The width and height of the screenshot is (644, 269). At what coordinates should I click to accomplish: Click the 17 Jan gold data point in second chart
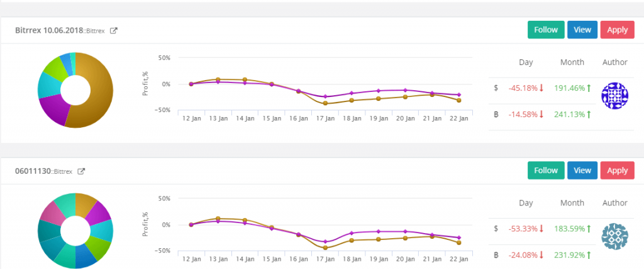pyautogui.click(x=325, y=248)
